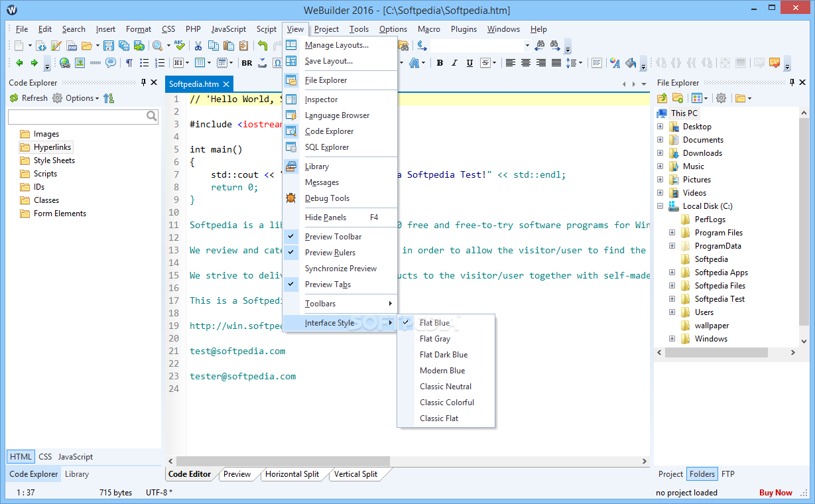Enable Synchronize Preview in the View menu
Screen dimensions: 815x504
click(340, 269)
